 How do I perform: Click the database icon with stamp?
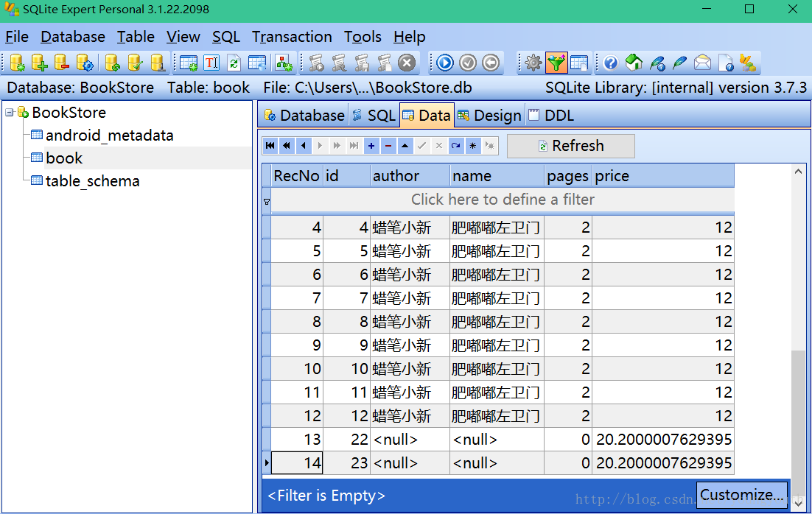(158, 63)
